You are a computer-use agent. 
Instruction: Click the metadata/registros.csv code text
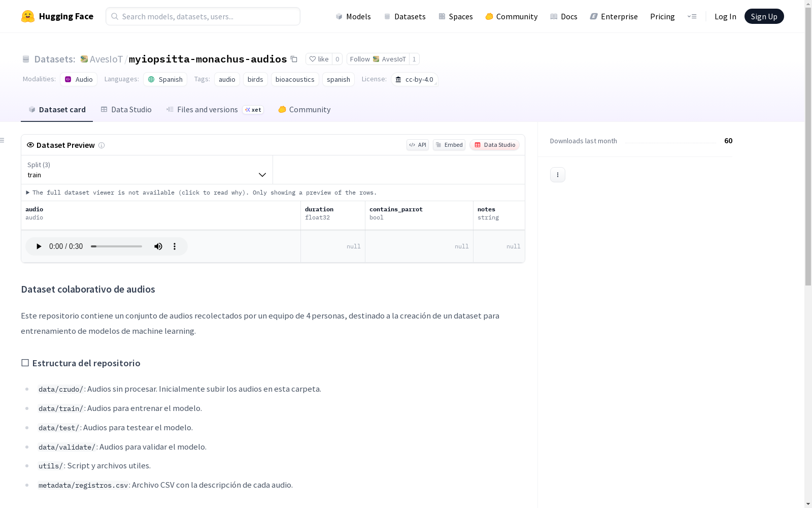tap(83, 485)
